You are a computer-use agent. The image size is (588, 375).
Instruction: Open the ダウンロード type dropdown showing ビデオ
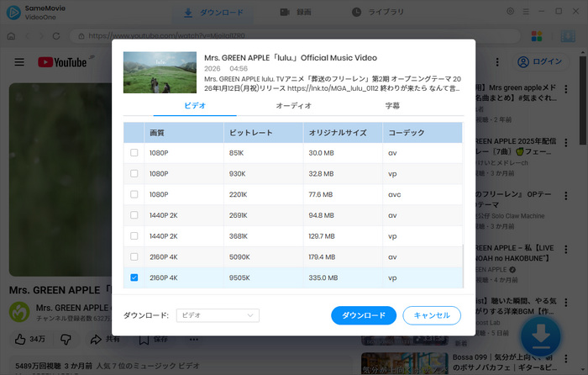(x=218, y=315)
